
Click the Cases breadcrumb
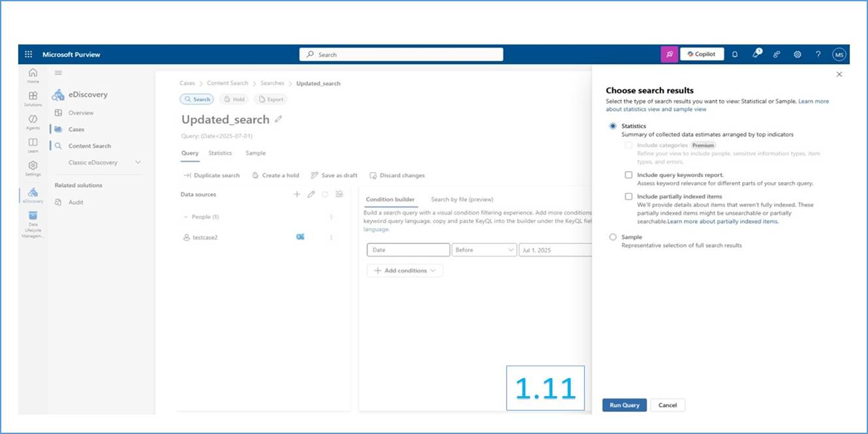187,84
